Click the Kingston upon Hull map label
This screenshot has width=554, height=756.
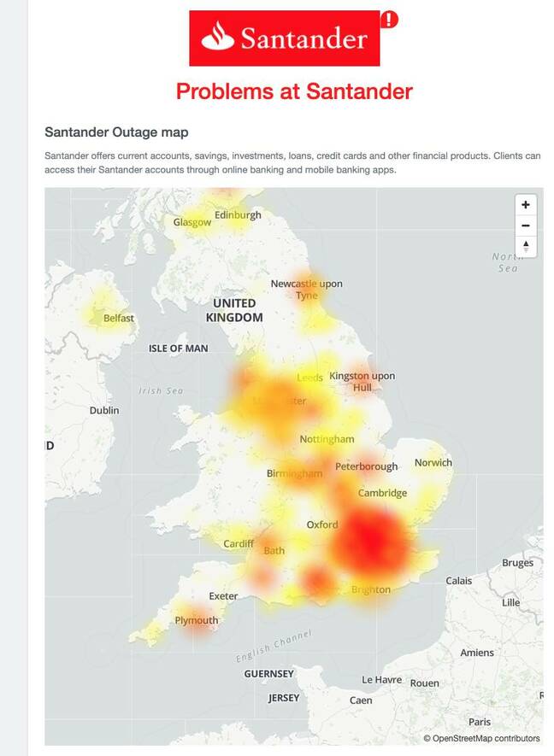click(362, 381)
